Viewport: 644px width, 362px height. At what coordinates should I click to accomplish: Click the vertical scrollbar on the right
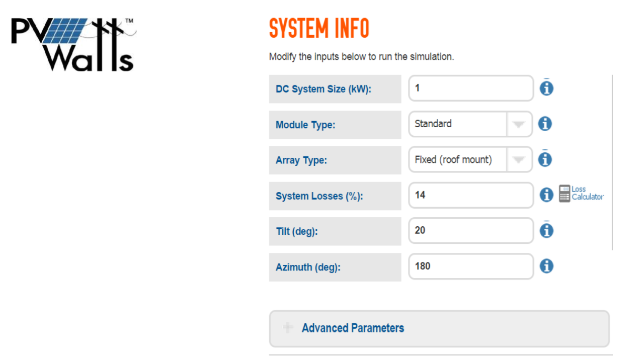(x=612, y=161)
